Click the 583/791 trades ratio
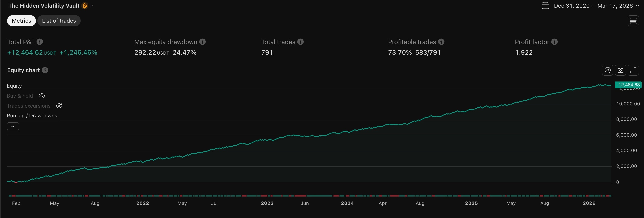The width and height of the screenshot is (644, 218). [x=428, y=52]
